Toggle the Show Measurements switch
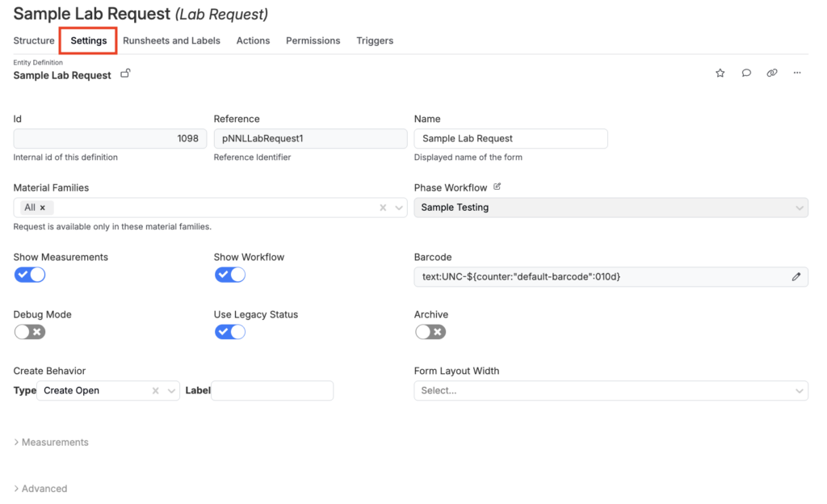The width and height of the screenshot is (827, 504). pos(30,275)
